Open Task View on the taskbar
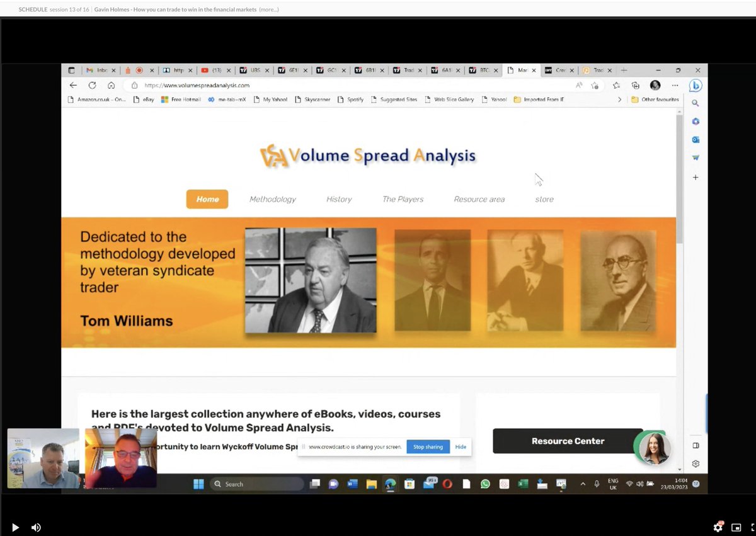This screenshot has height=536, width=756. point(314,484)
